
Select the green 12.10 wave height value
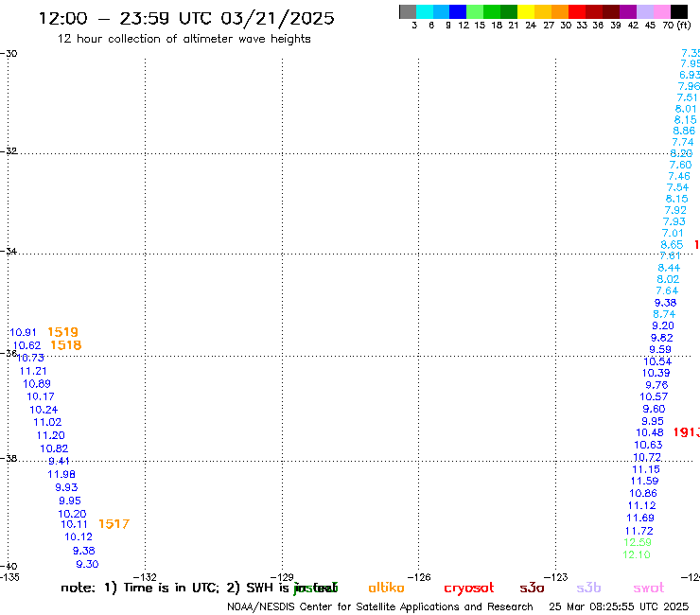[x=637, y=554]
